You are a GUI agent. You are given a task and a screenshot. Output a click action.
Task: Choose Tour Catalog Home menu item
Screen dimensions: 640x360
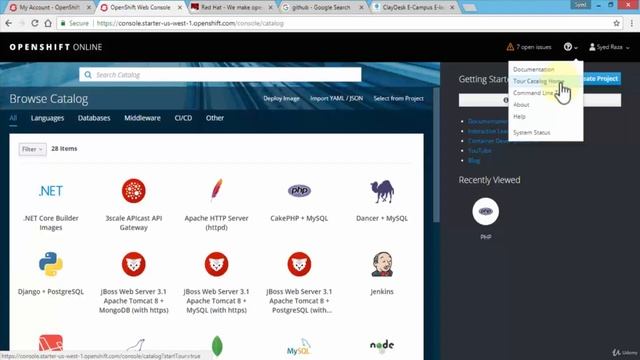(546, 81)
